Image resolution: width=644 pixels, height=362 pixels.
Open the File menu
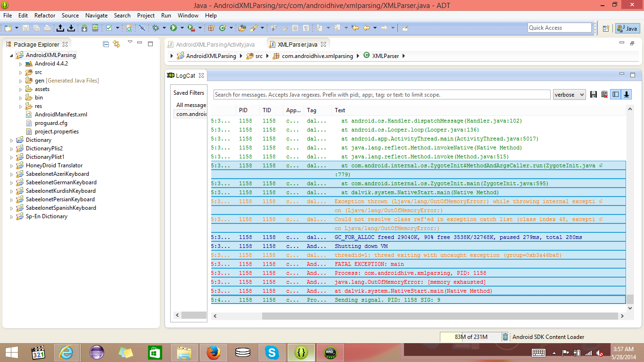pyautogui.click(x=8, y=15)
